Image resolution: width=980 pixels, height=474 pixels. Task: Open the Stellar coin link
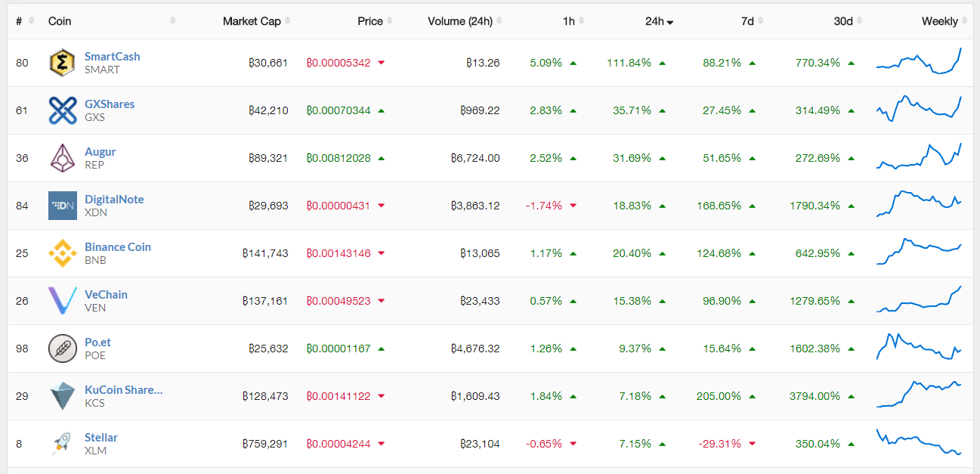tap(101, 437)
